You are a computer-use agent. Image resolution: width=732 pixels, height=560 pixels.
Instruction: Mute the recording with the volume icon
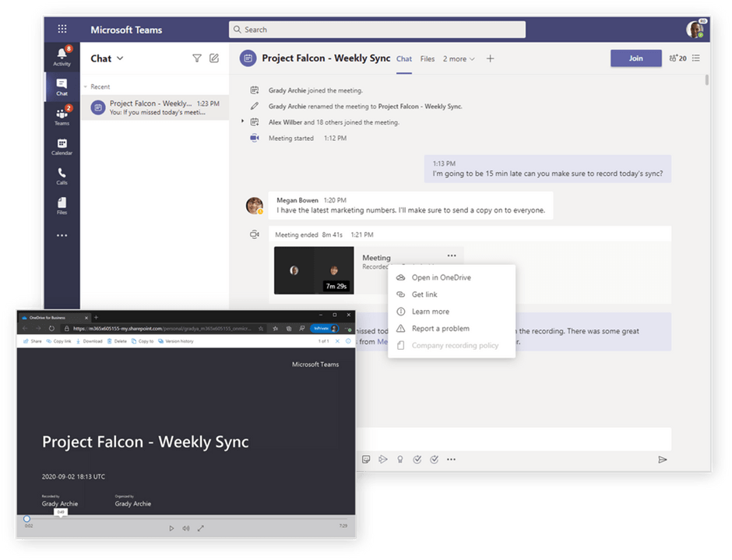click(186, 528)
